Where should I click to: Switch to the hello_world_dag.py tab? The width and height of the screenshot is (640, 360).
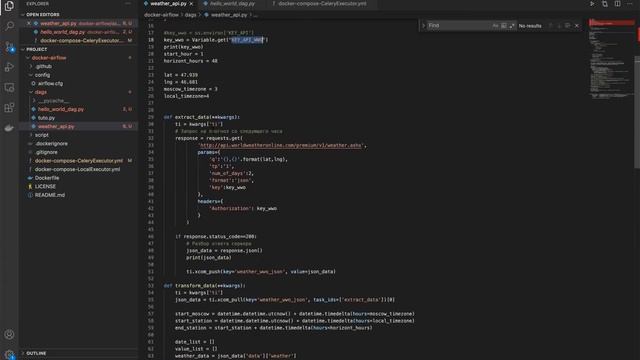[232, 4]
